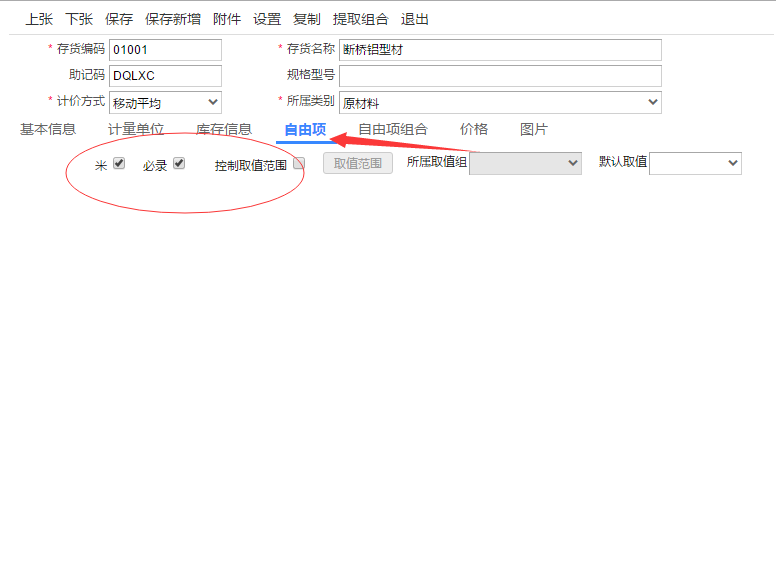Select the 自由项 tab
This screenshot has height=564, width=776.
(x=305, y=130)
